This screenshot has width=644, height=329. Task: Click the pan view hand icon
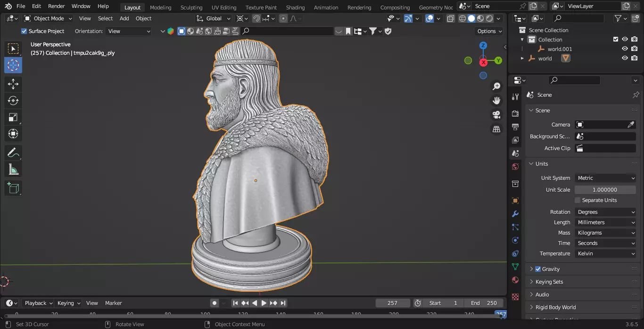point(496,101)
